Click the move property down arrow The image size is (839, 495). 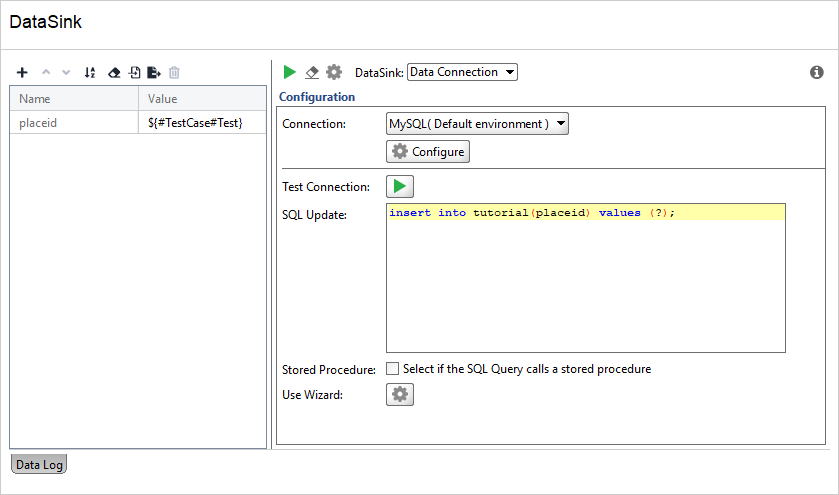point(66,72)
